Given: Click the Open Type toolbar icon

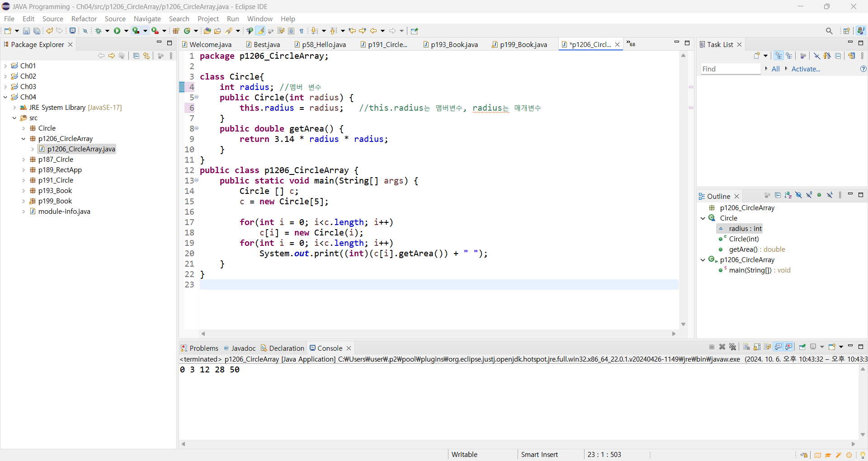Looking at the screenshot, I should (x=207, y=31).
